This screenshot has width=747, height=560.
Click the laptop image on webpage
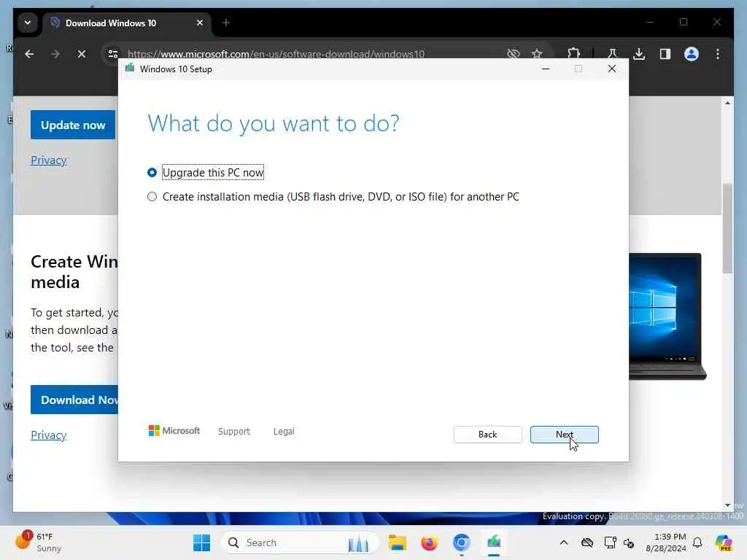667,316
